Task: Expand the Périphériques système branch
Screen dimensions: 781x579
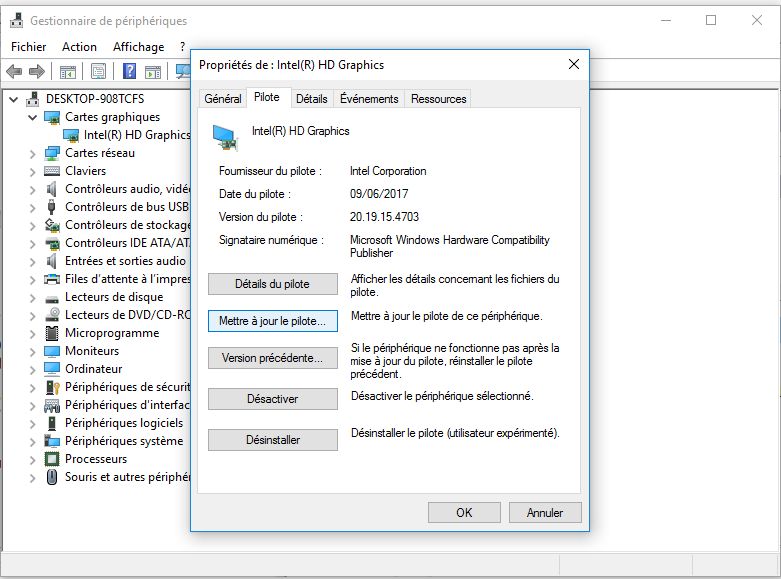Action: (x=33, y=442)
